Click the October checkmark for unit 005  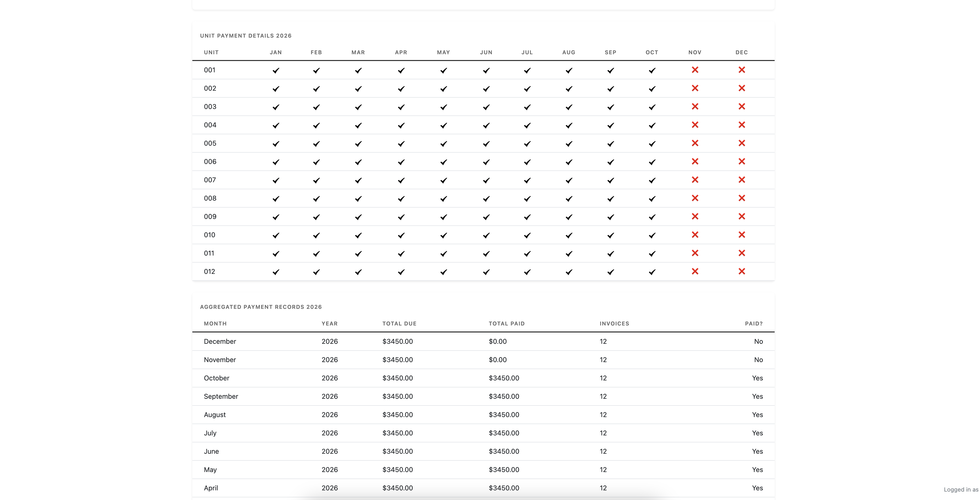click(x=652, y=143)
